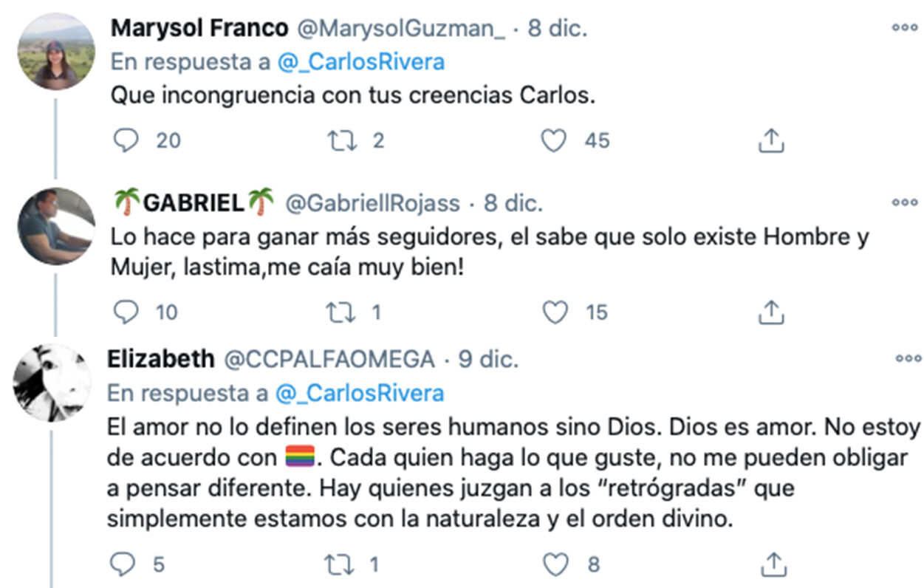924x588 pixels.
Task: Share Elizabeth's tweet
Action: [x=772, y=563]
